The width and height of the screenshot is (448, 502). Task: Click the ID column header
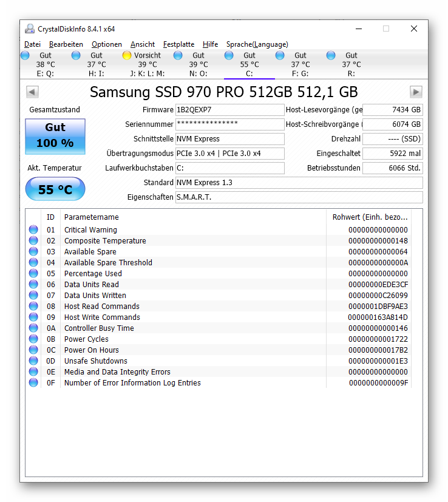[x=50, y=217]
